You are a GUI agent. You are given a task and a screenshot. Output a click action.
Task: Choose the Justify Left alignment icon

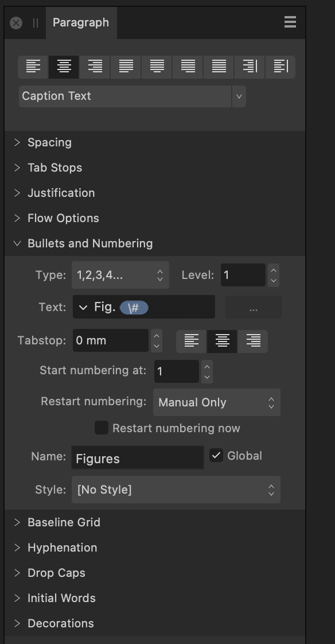point(126,67)
